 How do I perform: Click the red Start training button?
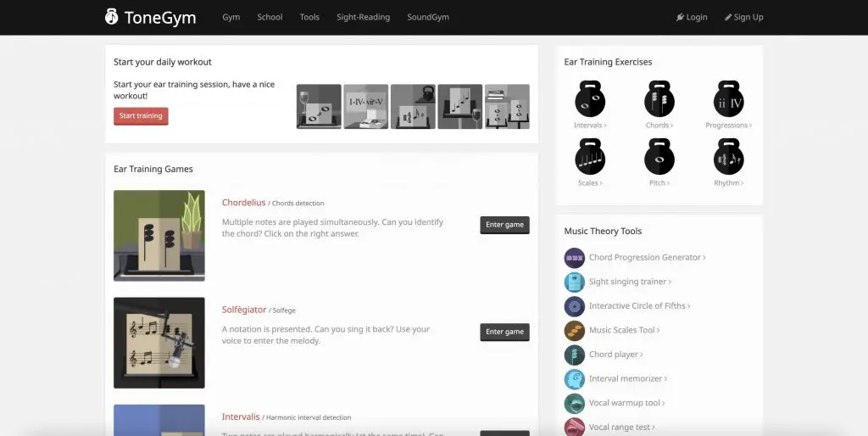pyautogui.click(x=142, y=116)
